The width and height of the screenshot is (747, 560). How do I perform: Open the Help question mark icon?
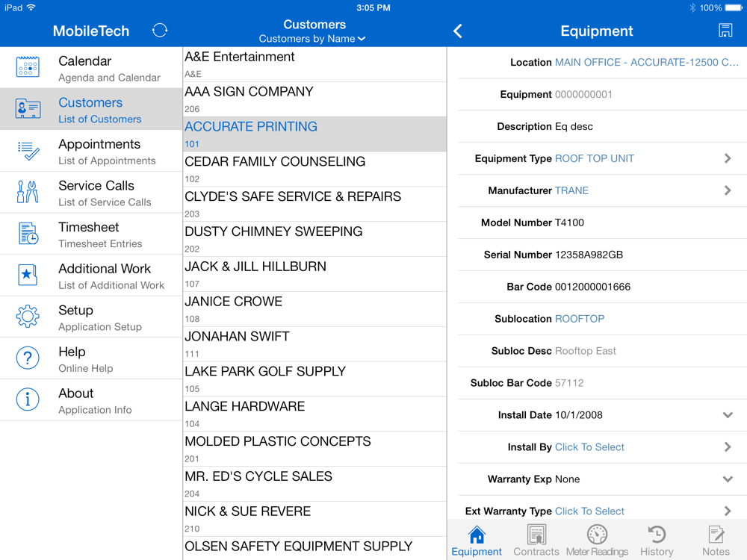28,359
